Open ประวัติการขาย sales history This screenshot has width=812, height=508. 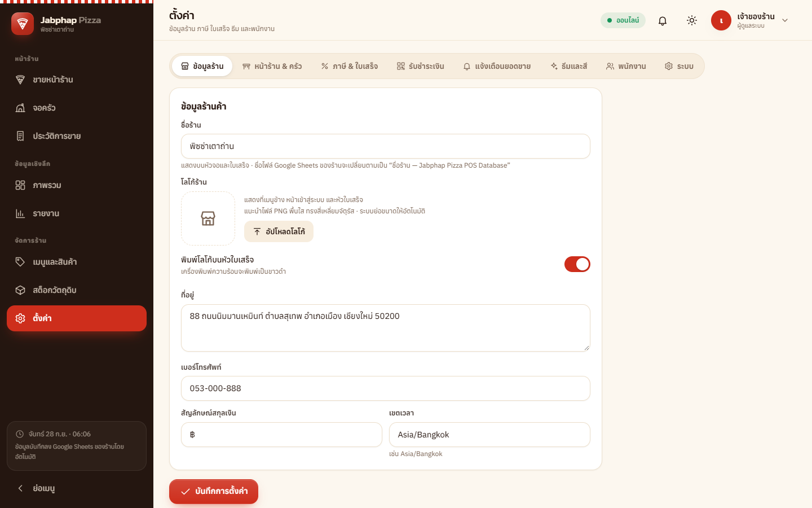point(77,136)
